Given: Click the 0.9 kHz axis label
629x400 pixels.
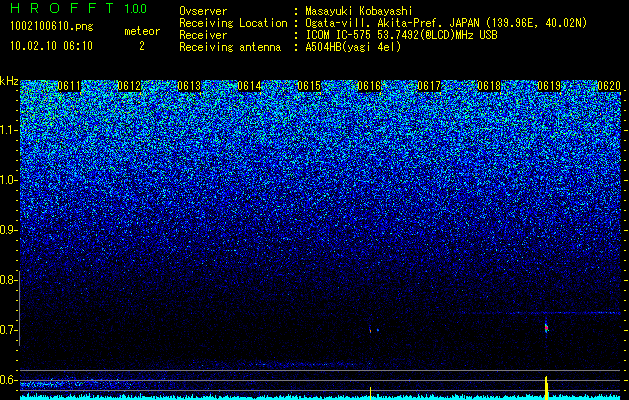Looking at the screenshot, I should tap(8, 230).
